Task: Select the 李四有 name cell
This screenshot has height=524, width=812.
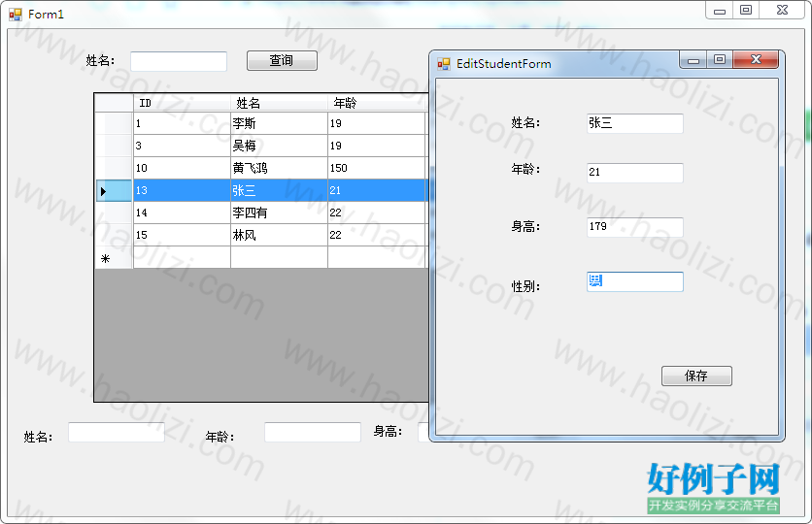Action: click(x=279, y=213)
